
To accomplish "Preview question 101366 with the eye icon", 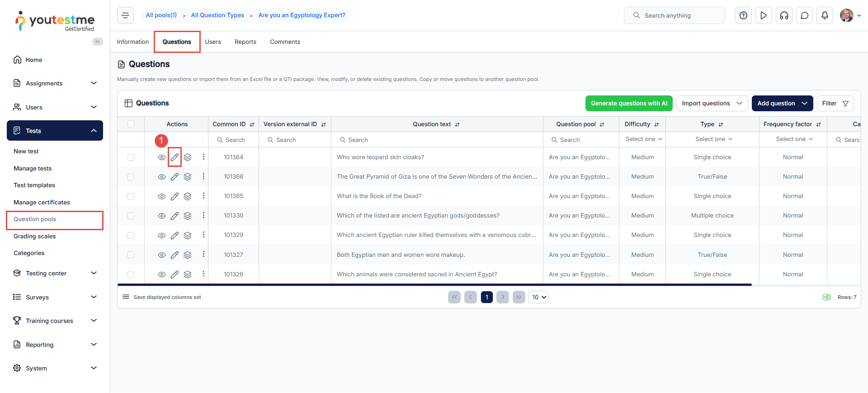I will [161, 177].
